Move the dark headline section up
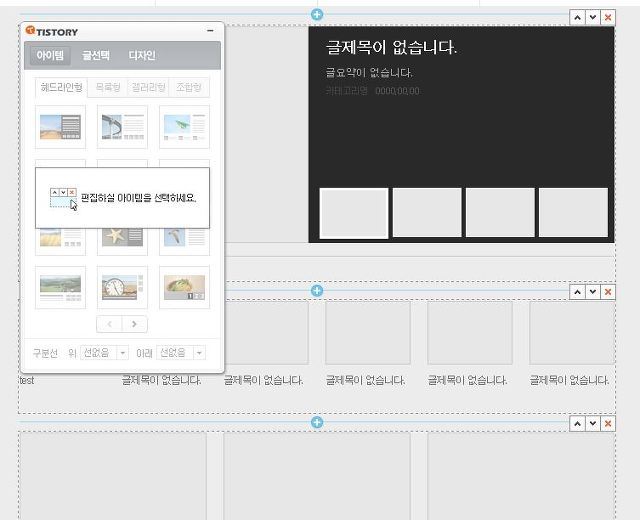The width and height of the screenshot is (640, 520). [577, 18]
